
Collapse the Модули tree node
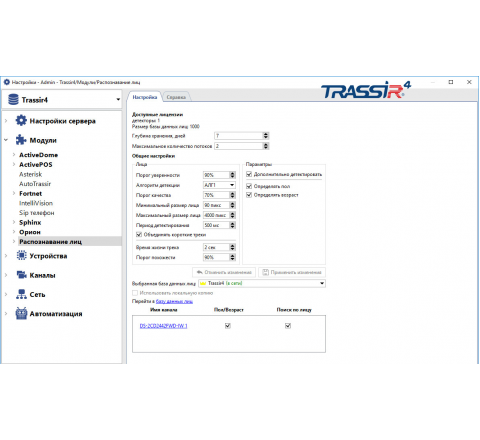click(6, 140)
